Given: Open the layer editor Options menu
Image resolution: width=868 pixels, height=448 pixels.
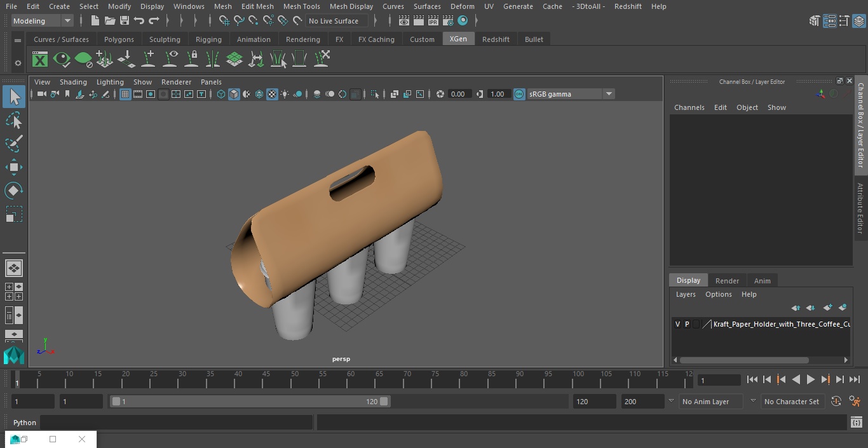Looking at the screenshot, I should tap(719, 294).
